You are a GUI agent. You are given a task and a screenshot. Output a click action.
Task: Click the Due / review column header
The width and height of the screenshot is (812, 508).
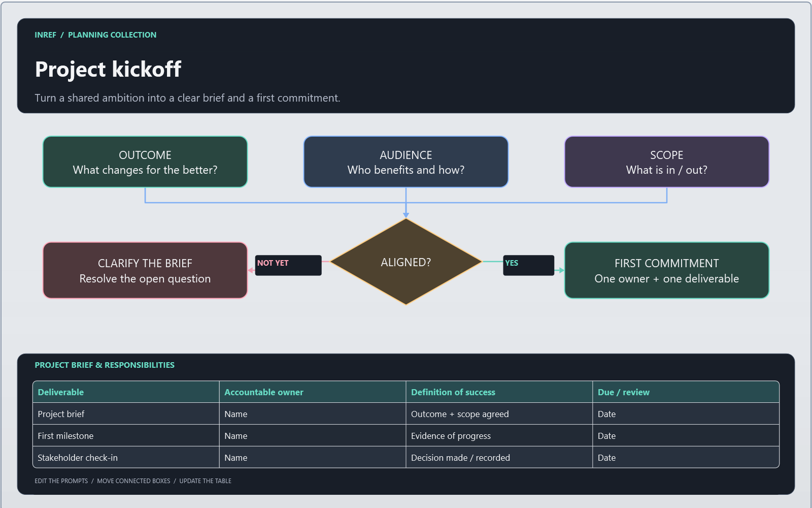[x=686, y=392]
